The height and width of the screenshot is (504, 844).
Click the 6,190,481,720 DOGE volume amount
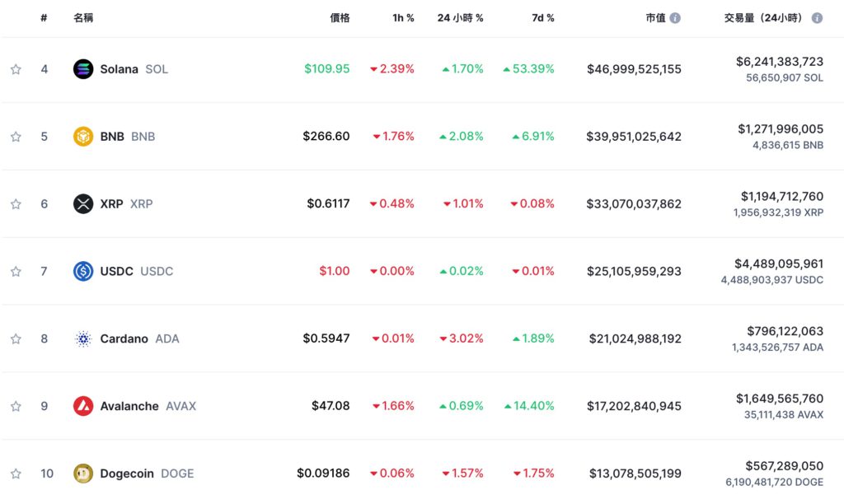pyautogui.click(x=774, y=483)
